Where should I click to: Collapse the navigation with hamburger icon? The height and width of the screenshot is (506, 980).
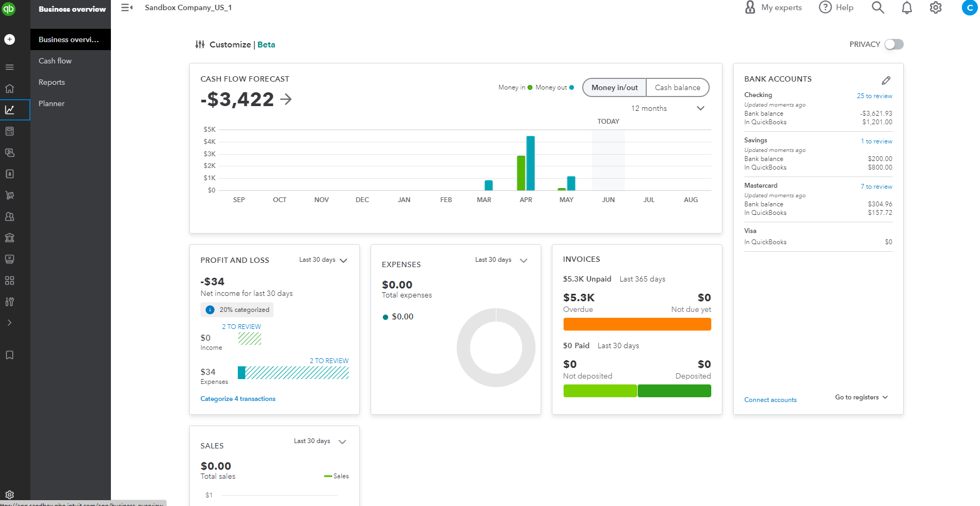click(x=126, y=7)
